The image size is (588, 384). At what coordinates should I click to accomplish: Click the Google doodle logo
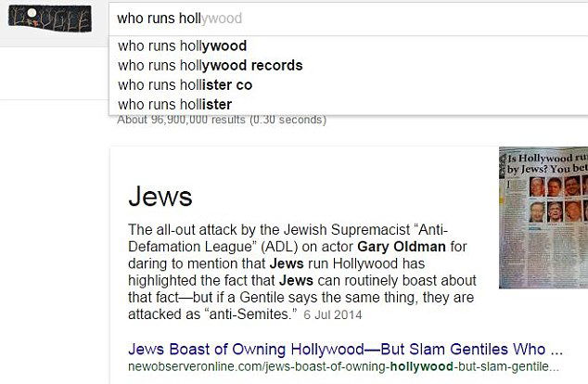click(x=49, y=20)
